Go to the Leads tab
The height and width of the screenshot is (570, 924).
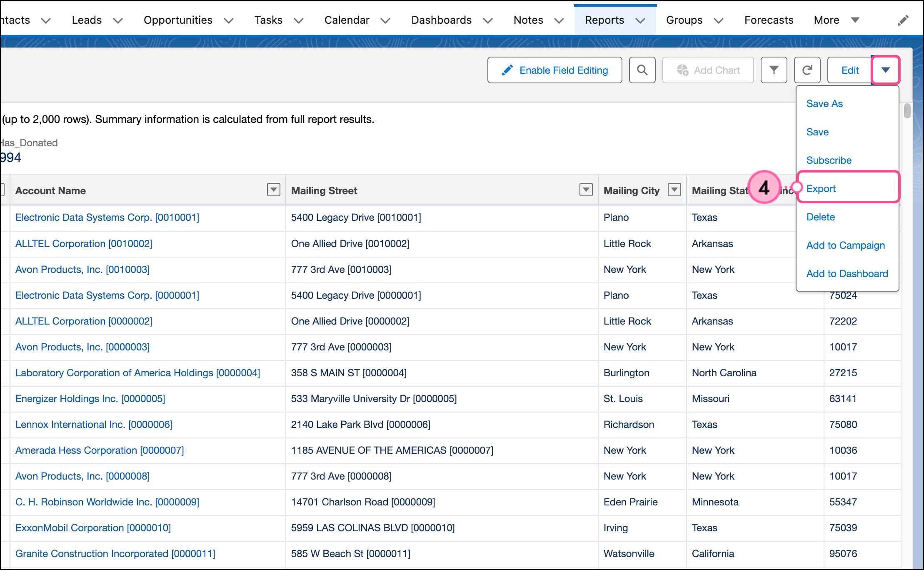click(x=87, y=20)
